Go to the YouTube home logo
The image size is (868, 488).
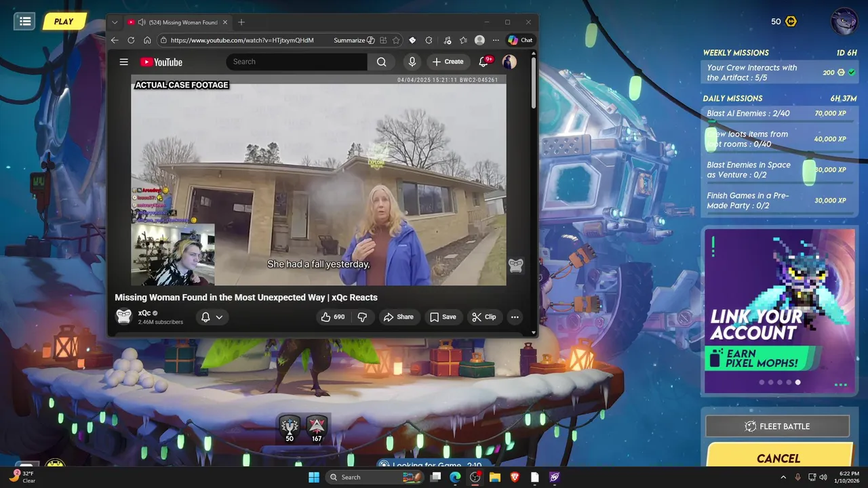(x=161, y=62)
